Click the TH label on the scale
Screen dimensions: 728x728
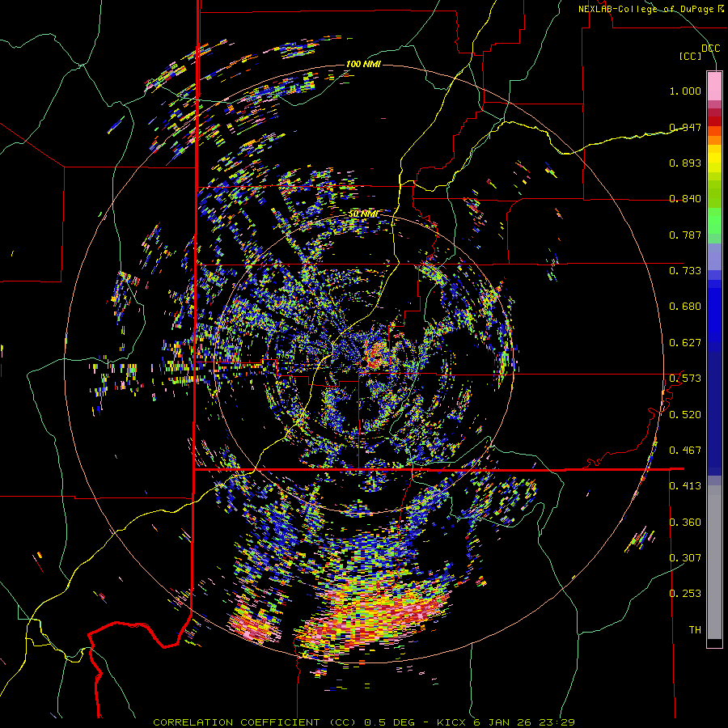point(695,630)
